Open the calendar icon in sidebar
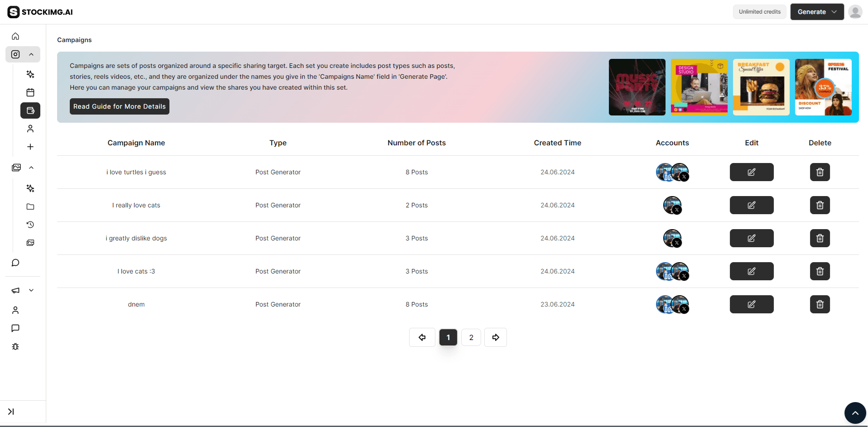This screenshot has height=427, width=868. tap(30, 92)
